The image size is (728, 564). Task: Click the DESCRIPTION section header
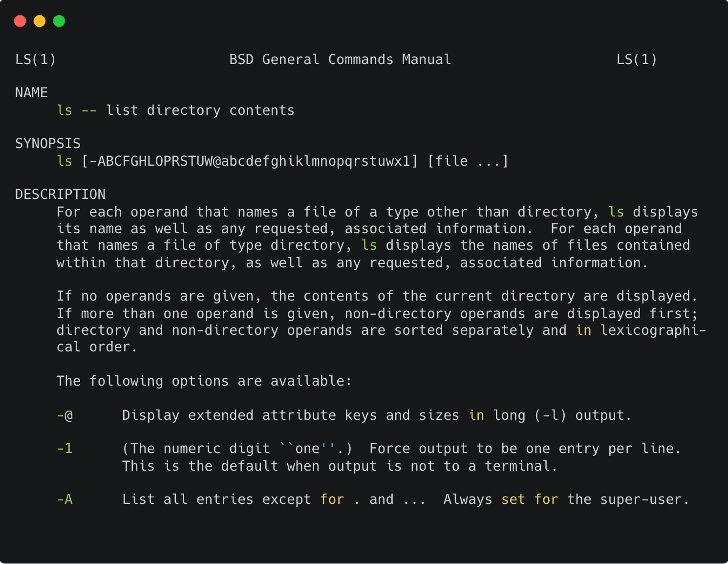tap(60, 194)
